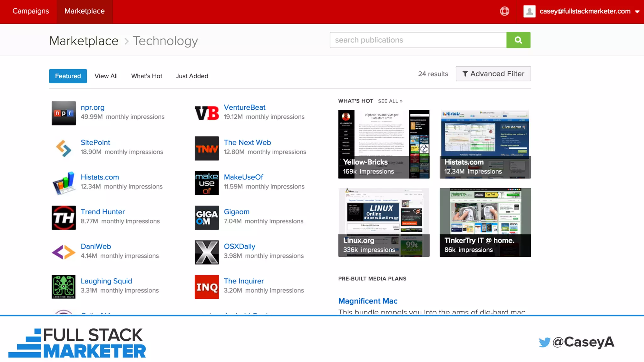Click the green search magnifier button

518,40
